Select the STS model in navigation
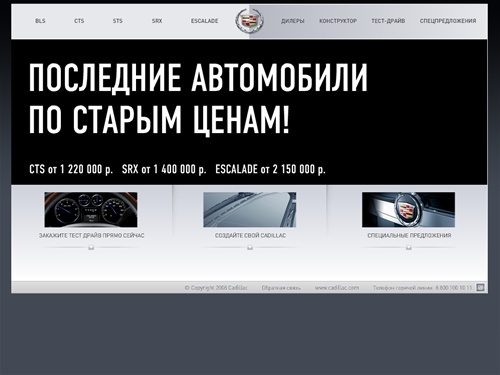This screenshot has width=500, height=375. (117, 21)
